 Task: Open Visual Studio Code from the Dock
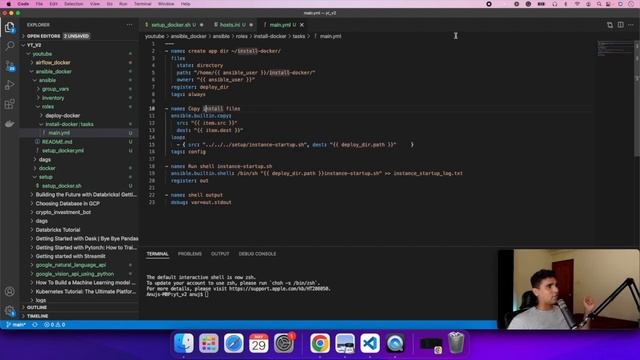pyautogui.click(x=370, y=343)
